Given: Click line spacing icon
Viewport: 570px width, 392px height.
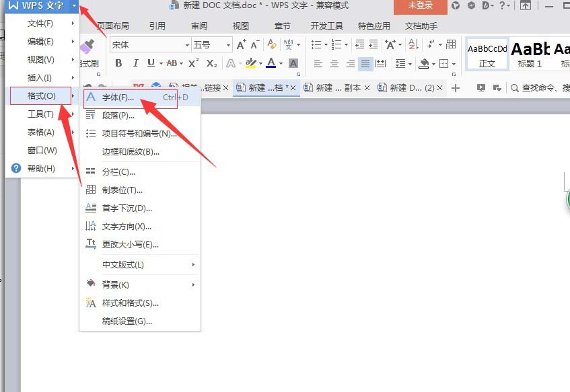Looking at the screenshot, I should [x=400, y=64].
